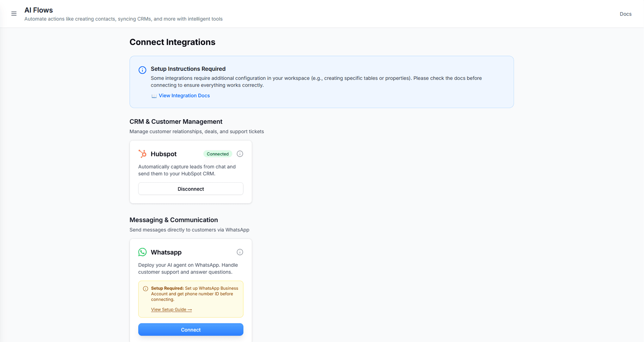Open the info icon on the Hubspot card
Screen dimensions: 644x342
tap(240, 154)
